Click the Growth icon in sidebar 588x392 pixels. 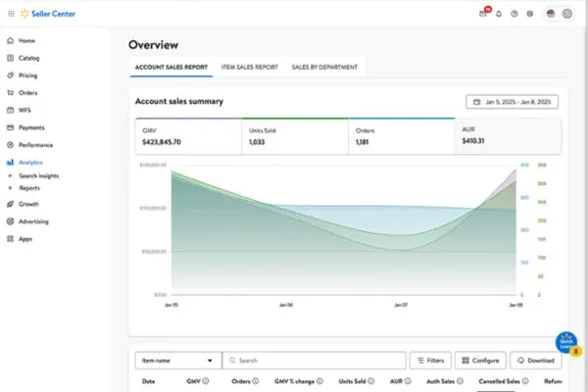(x=10, y=204)
